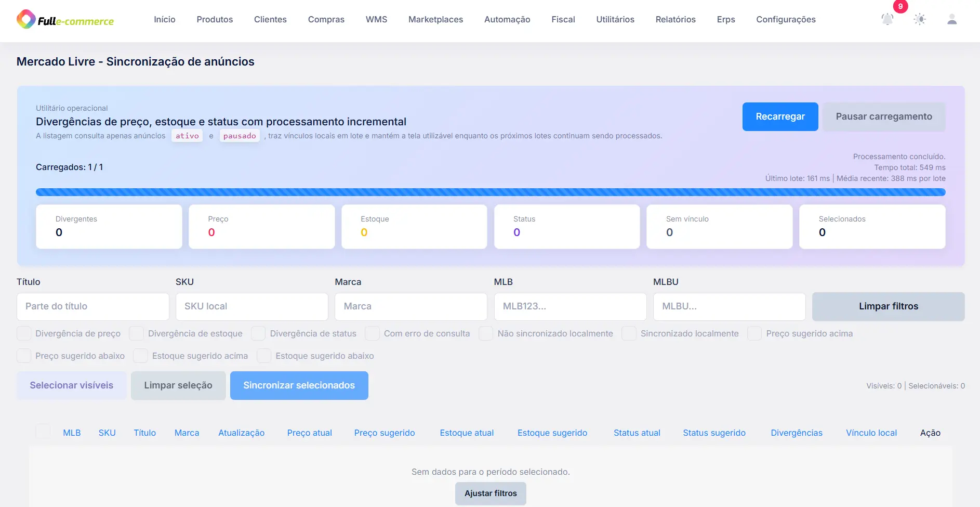Sort by Status atual column header
The image size is (980, 507).
637,433
